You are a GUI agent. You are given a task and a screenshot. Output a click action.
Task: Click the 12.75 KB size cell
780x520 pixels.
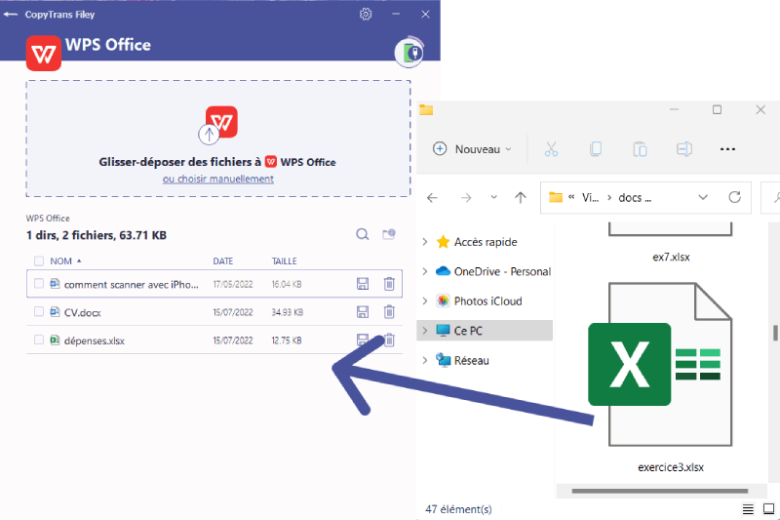287,340
